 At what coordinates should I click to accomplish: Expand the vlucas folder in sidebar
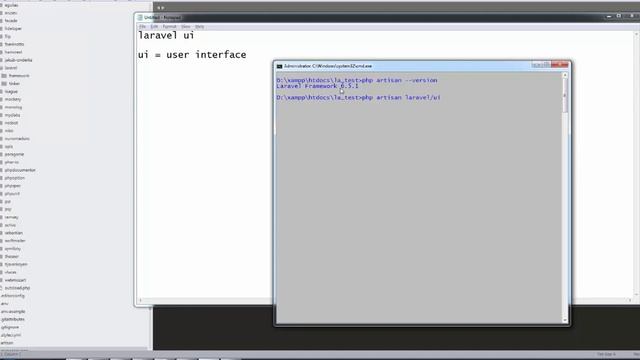click(11, 272)
